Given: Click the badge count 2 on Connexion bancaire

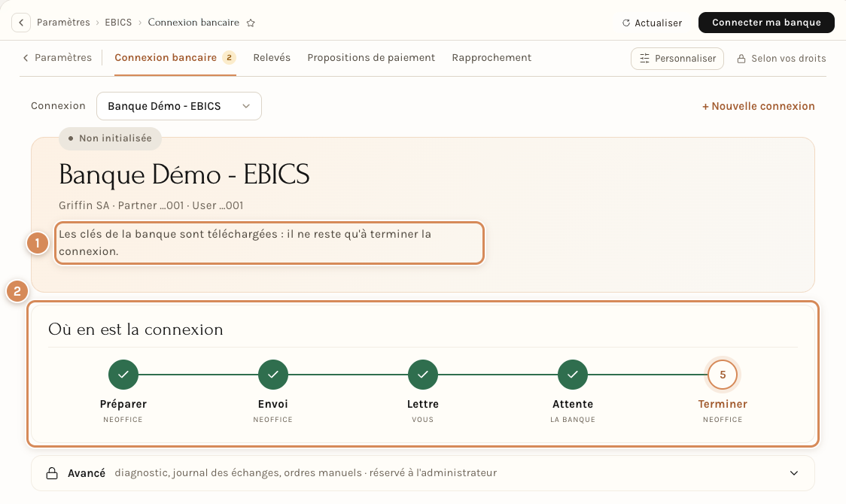Looking at the screenshot, I should click(x=230, y=58).
